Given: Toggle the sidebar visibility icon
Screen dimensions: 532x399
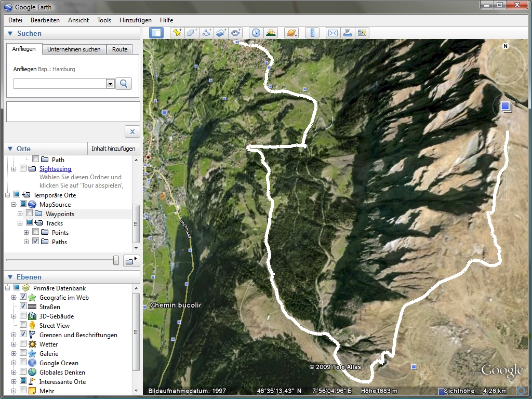Looking at the screenshot, I should 156,33.
